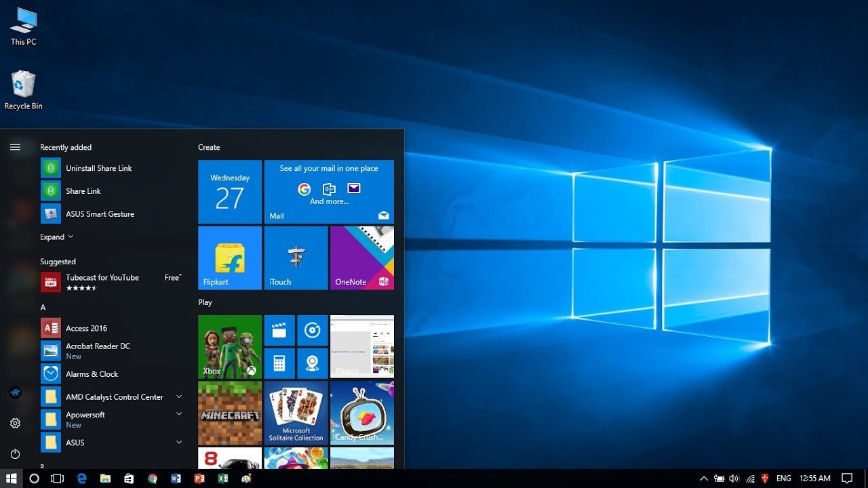868x488 pixels.
Task: Launch the Minecraft tile
Action: [x=230, y=413]
